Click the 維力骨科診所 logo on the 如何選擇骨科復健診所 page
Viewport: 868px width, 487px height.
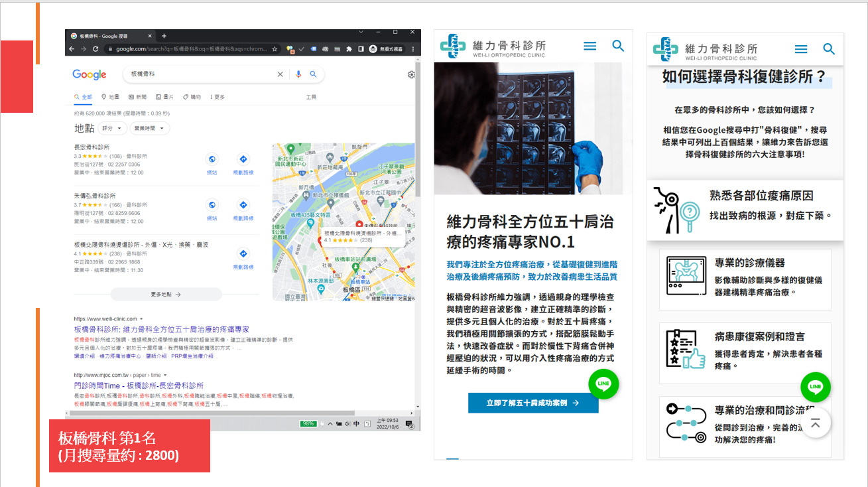pos(705,49)
